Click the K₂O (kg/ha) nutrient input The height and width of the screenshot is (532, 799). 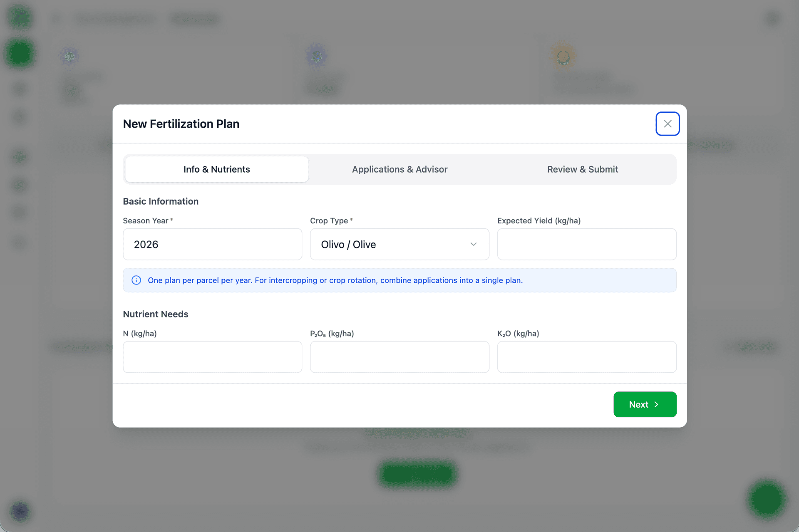point(586,357)
